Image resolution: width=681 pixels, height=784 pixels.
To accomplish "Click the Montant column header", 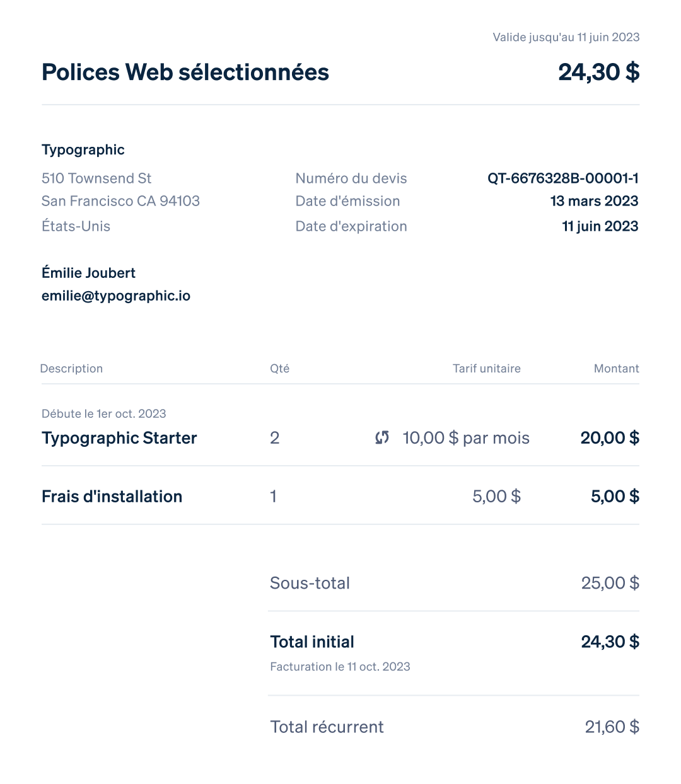I will point(617,369).
